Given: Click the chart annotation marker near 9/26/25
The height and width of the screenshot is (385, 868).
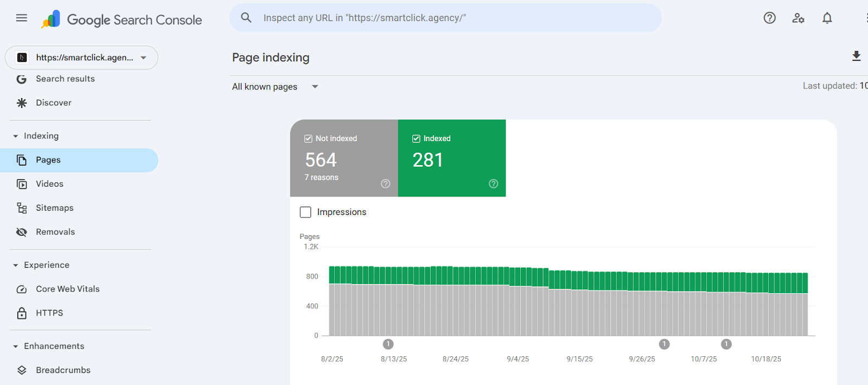Looking at the screenshot, I should click(x=664, y=344).
